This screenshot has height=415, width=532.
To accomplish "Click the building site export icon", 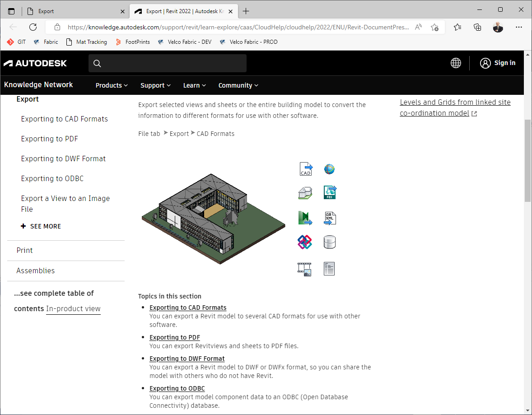I will 305,193.
